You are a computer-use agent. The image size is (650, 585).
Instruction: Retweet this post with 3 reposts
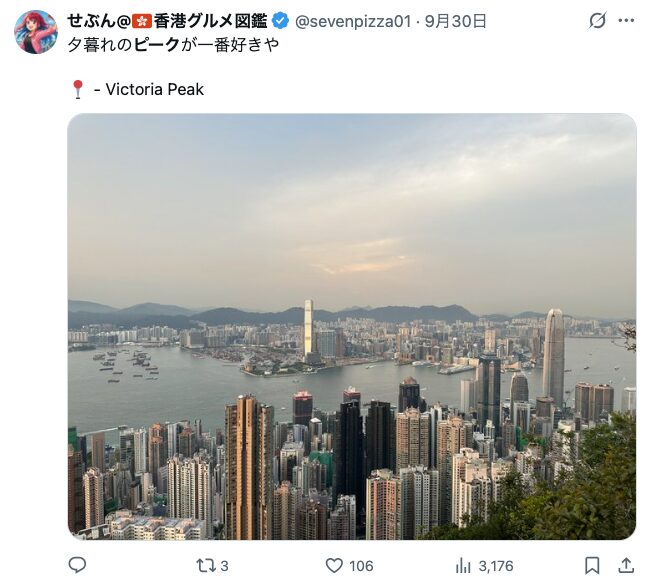(x=206, y=566)
